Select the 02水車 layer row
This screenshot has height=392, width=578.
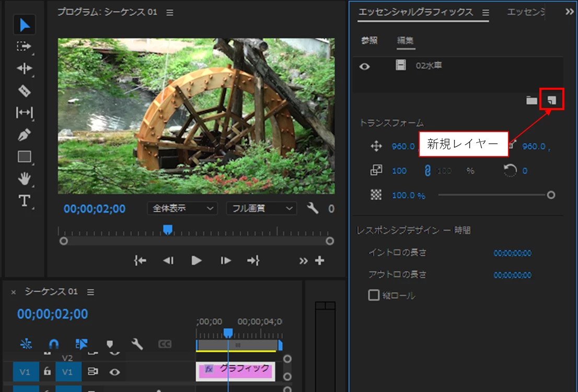click(x=458, y=66)
